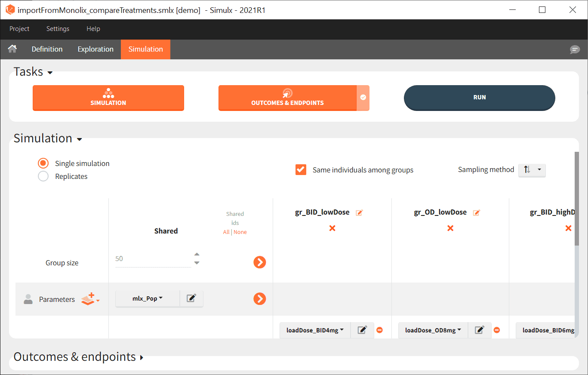Open the Sampling method dropdown

point(532,170)
